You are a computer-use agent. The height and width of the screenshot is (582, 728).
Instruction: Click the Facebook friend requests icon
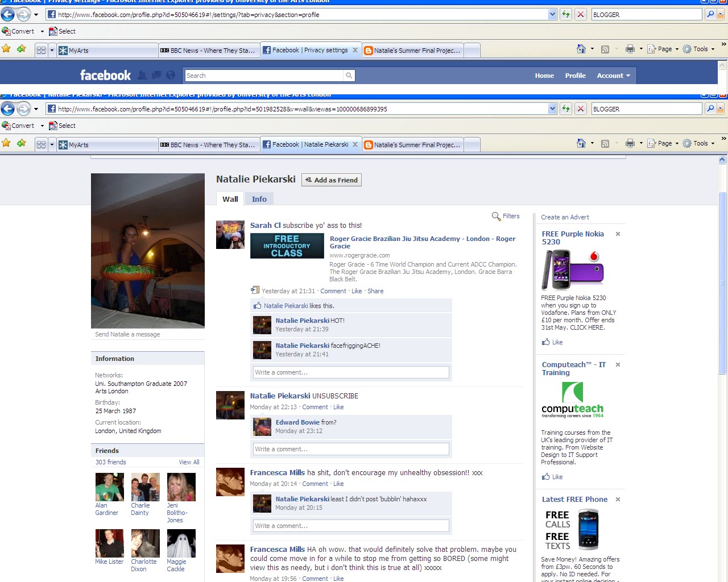[142, 75]
